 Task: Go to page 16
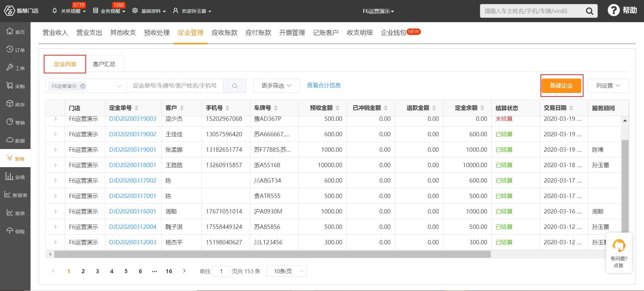click(169, 271)
